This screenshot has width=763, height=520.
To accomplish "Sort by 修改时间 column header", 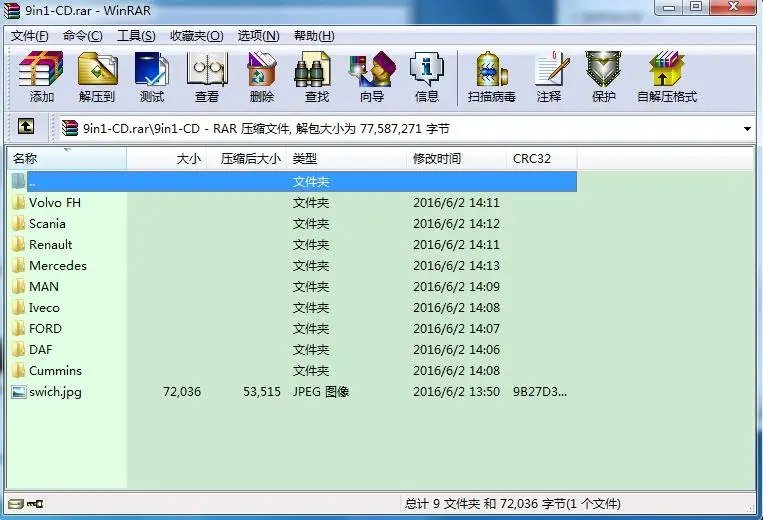I will [456, 159].
